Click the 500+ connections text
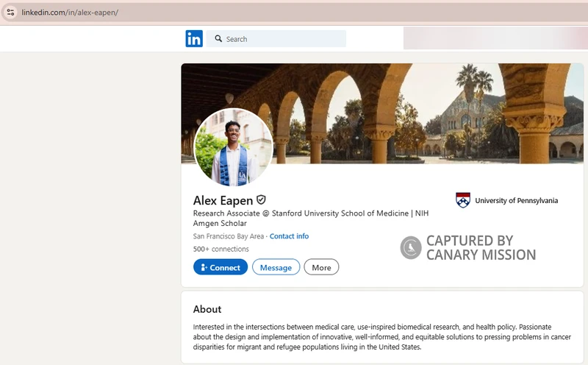The width and height of the screenshot is (588, 365). [221, 249]
